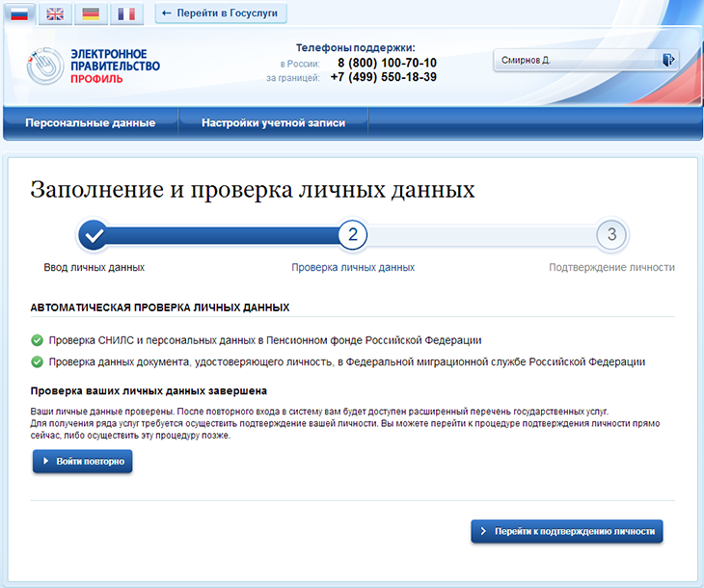The image size is (704, 588).
Task: Click the Проверка личных данных step label
Action: tap(353, 268)
